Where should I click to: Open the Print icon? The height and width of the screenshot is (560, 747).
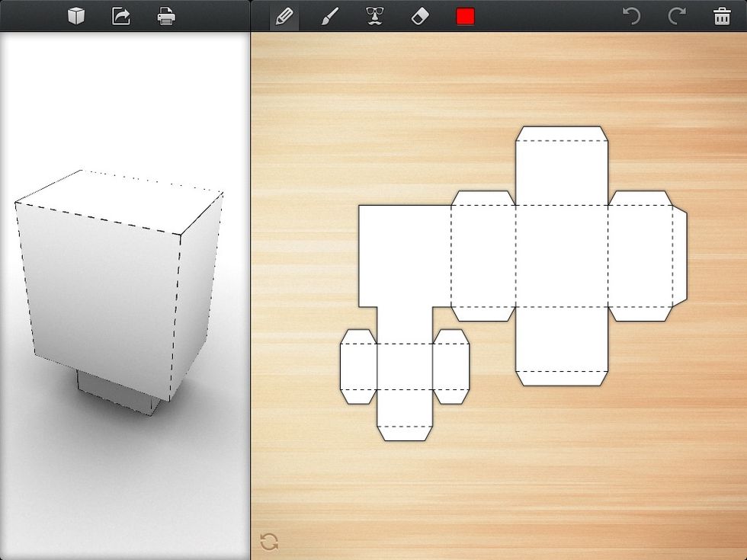click(168, 15)
